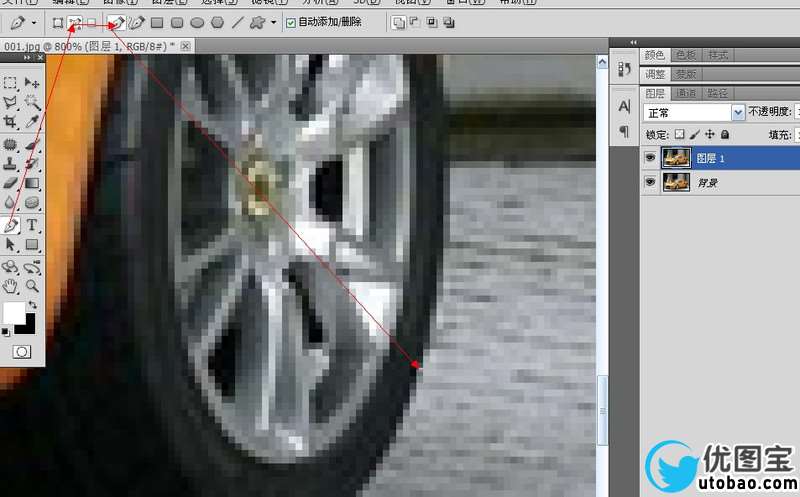The height and width of the screenshot is (497, 800).
Task: Open background color picker swatch
Action: point(29,327)
